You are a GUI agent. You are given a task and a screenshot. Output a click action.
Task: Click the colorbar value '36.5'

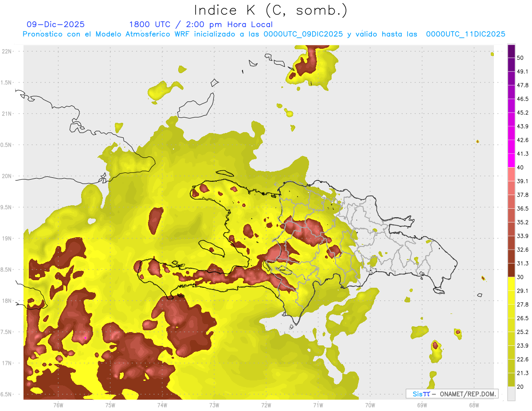pyautogui.click(x=523, y=208)
